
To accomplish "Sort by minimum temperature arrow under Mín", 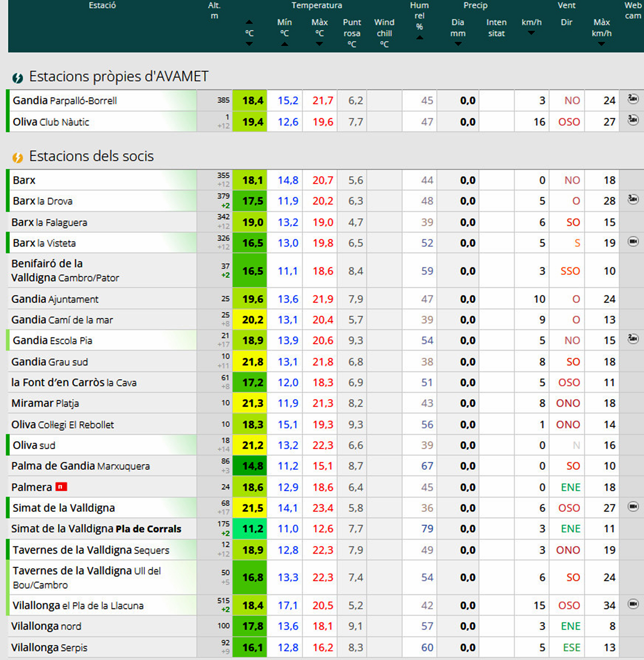I will coord(285,44).
